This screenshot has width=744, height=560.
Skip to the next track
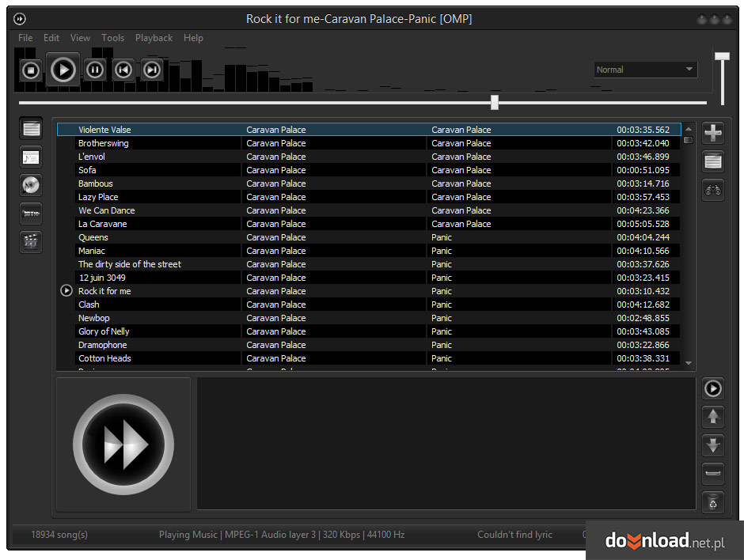click(x=152, y=70)
